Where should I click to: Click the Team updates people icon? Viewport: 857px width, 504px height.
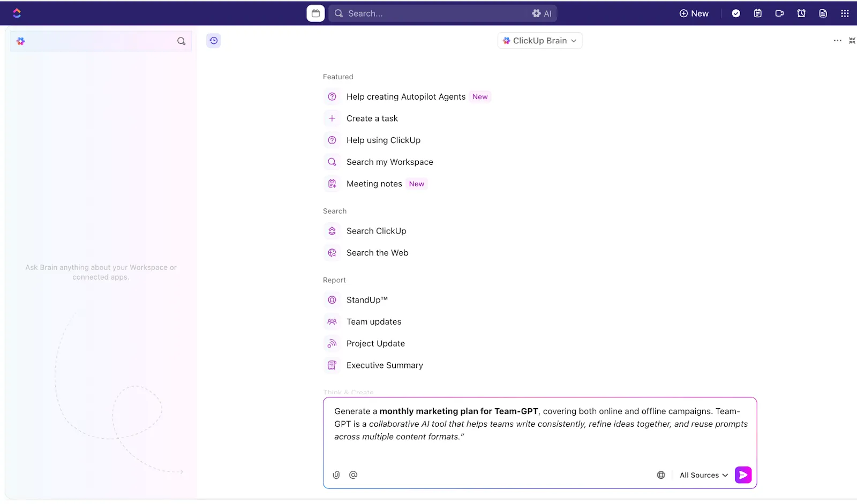[332, 322]
